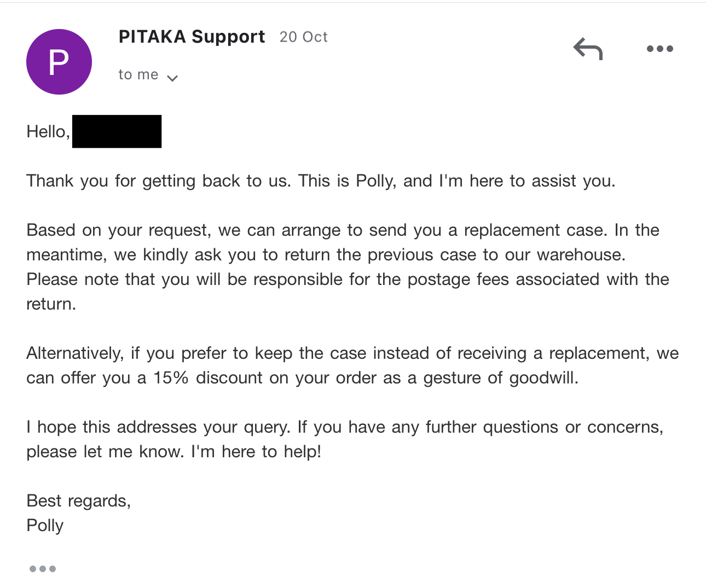Open the three-dot more options menu
Image resolution: width=706 pixels, height=588 pixels.
pos(659,49)
